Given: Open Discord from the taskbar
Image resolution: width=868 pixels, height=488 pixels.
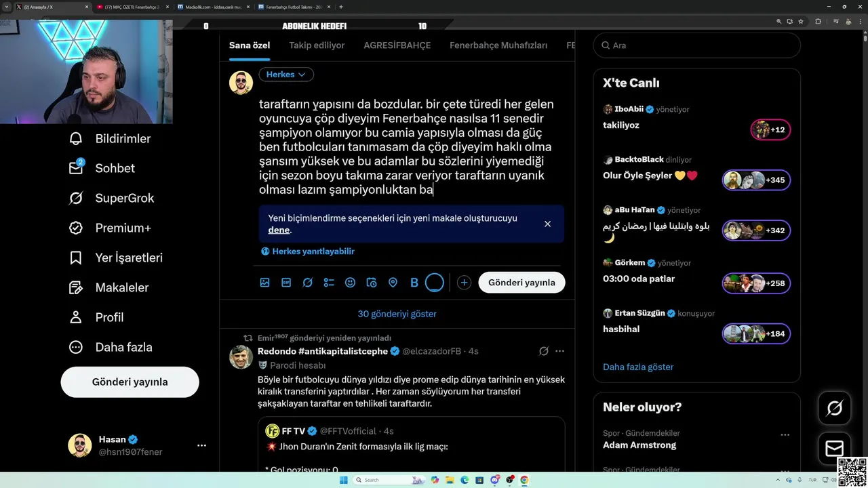Looking at the screenshot, I should (495, 480).
